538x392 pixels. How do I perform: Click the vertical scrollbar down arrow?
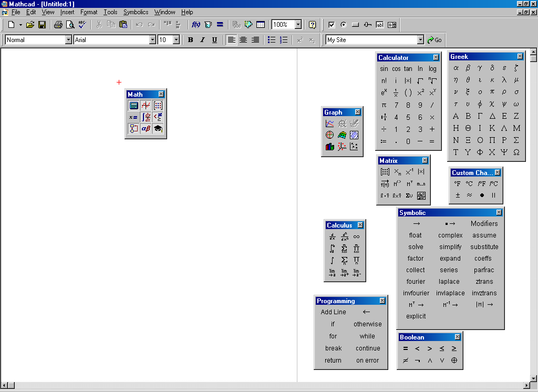pyautogui.click(x=534, y=379)
